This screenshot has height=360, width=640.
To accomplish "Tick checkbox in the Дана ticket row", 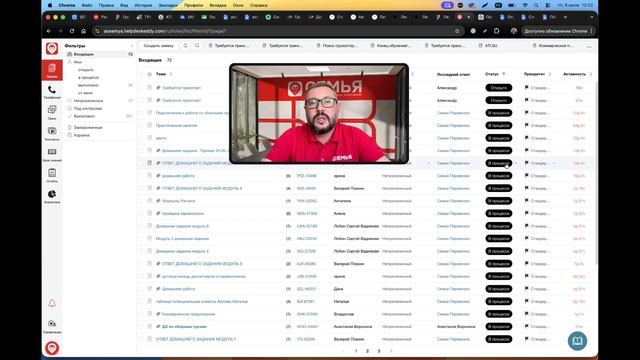I will 141,289.
